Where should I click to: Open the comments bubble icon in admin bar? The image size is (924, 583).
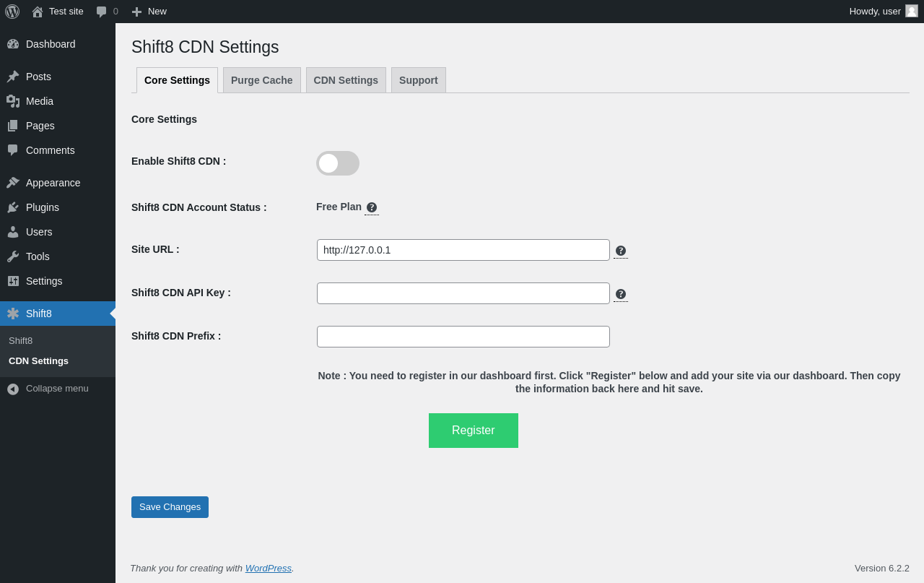tap(102, 12)
